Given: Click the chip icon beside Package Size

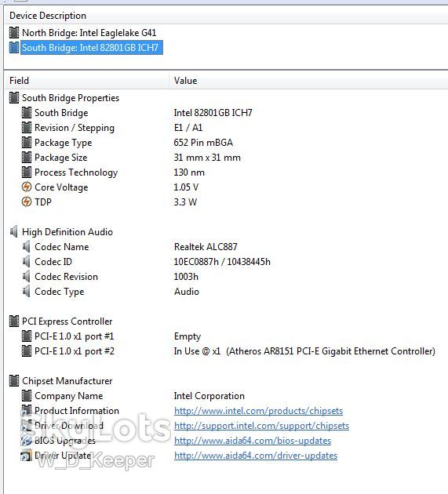Looking at the screenshot, I should [x=27, y=157].
